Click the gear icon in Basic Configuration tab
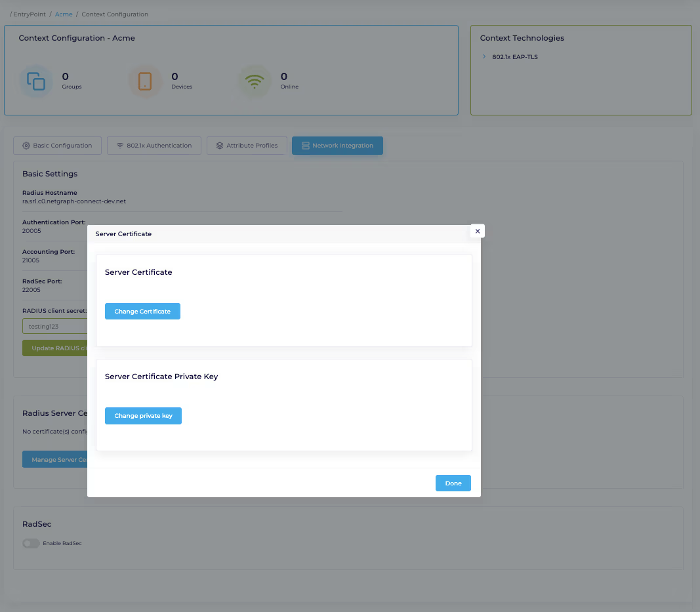 26,146
